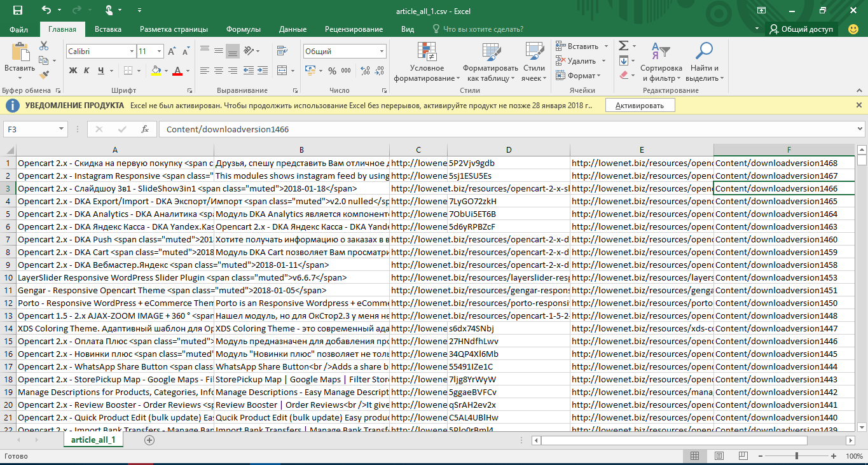
Task: Open the Файл tab
Action: [19, 29]
